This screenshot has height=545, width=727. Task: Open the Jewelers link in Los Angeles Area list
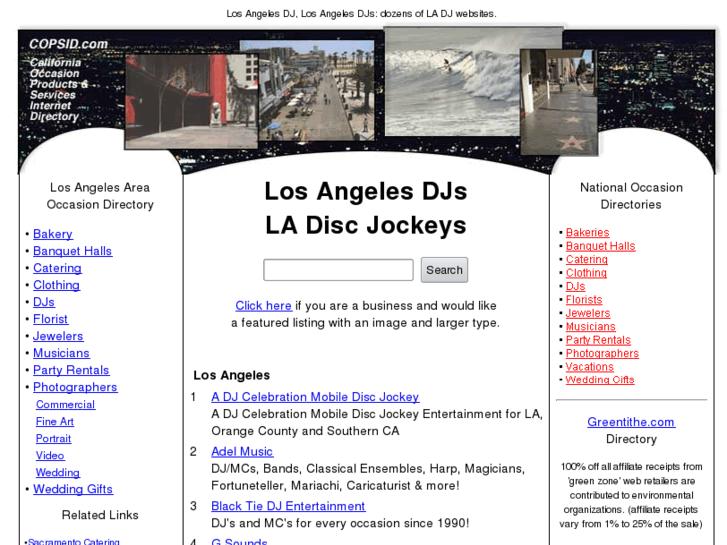pyautogui.click(x=58, y=336)
